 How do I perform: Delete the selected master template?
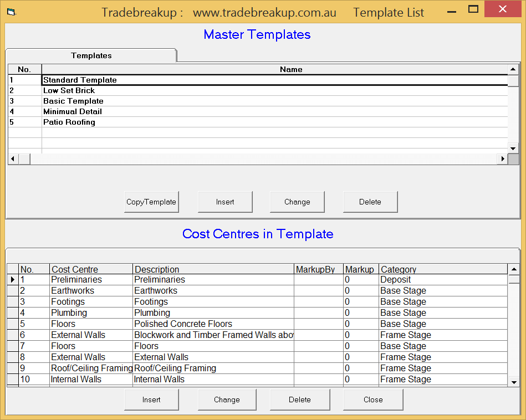coord(370,202)
